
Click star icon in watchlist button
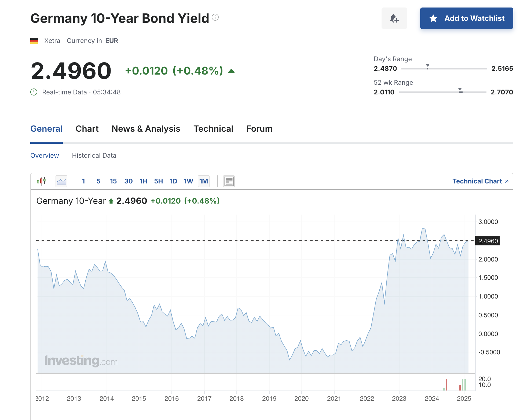(x=433, y=18)
